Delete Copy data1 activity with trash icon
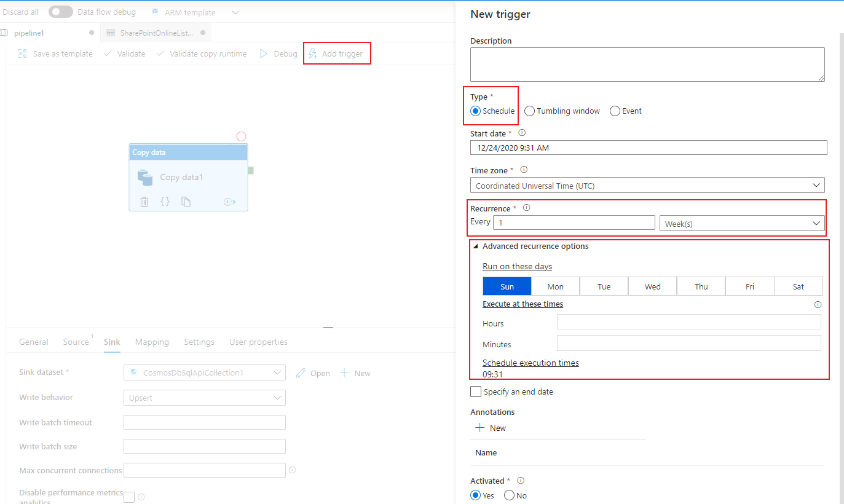This screenshot has height=504, width=844. (x=144, y=202)
